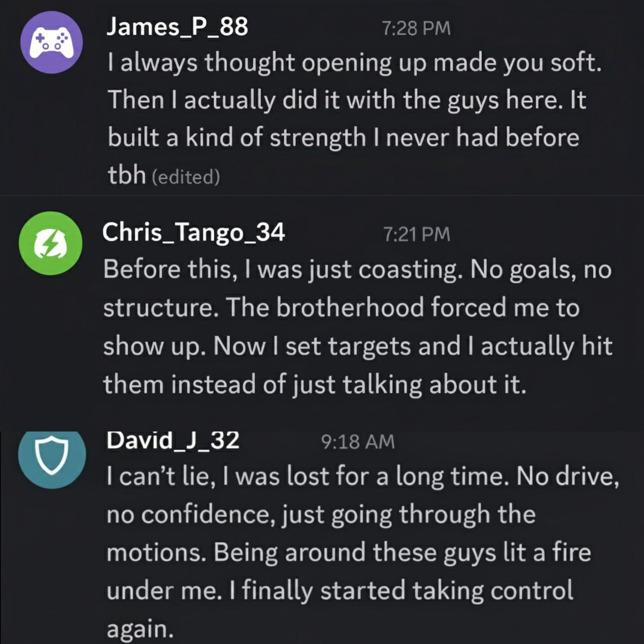Click the word "brotherhood" in Chris's message
The height and width of the screenshot is (644, 644).
click(x=350, y=308)
